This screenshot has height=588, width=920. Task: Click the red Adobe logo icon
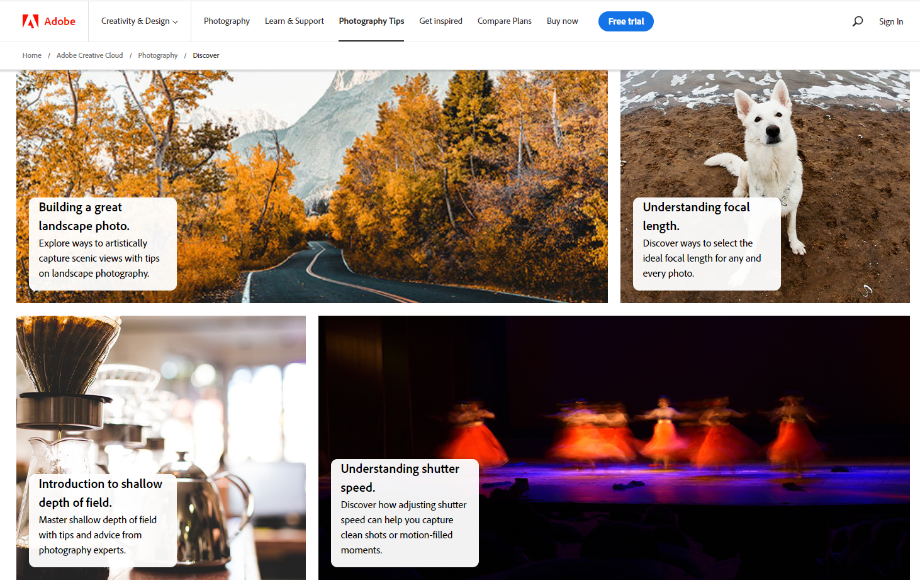coord(28,21)
